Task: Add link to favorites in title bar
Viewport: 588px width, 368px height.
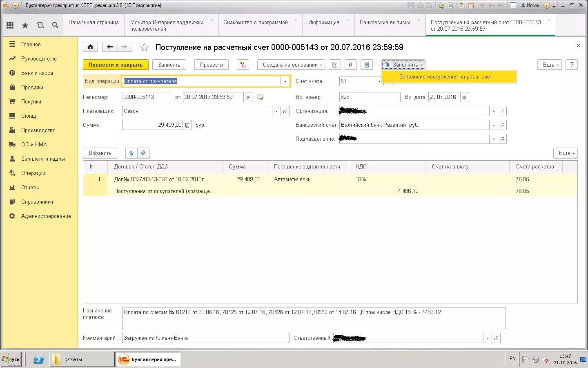Action: 441,5
